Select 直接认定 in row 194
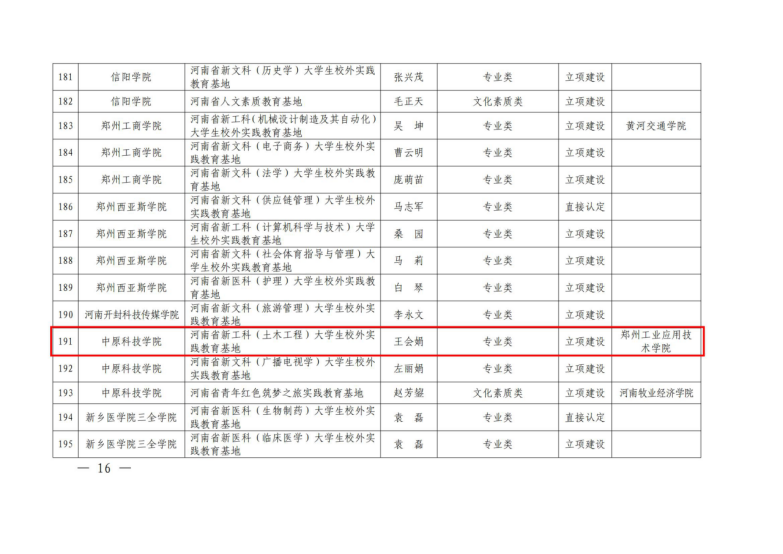The height and width of the screenshot is (554, 783). click(x=585, y=417)
